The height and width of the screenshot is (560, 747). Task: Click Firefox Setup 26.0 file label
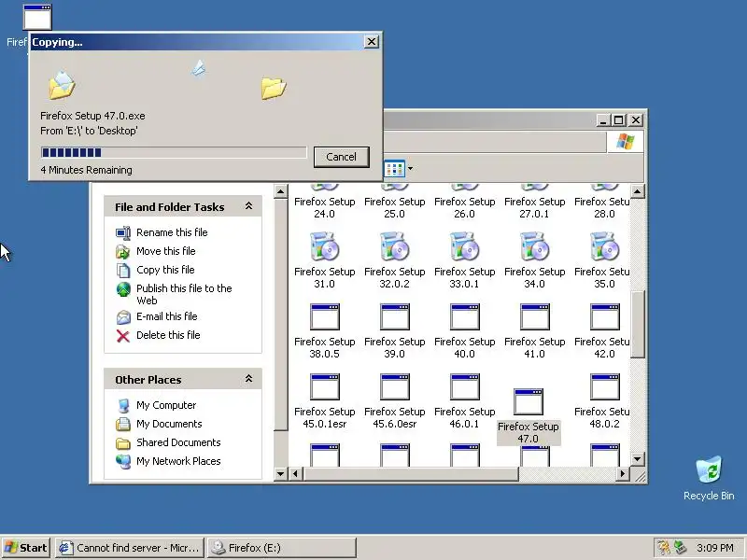tap(464, 207)
